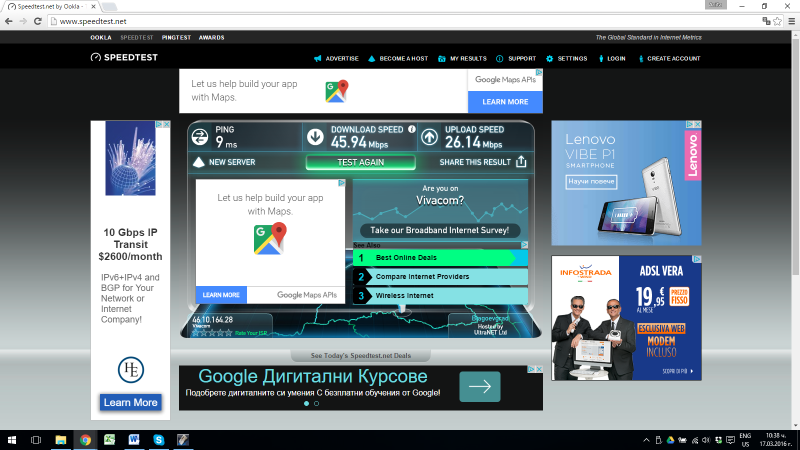
Task: Click LEARN MORE in the inner Maps ad
Action: (221, 295)
